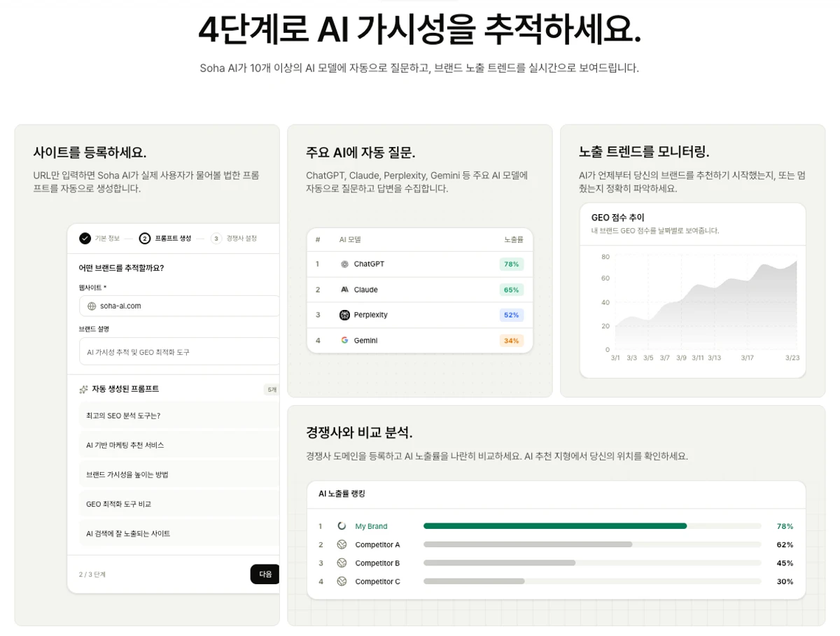The width and height of the screenshot is (840, 636).
Task: Click the 78% exposure badge for ChatGPT
Action: pos(512,264)
